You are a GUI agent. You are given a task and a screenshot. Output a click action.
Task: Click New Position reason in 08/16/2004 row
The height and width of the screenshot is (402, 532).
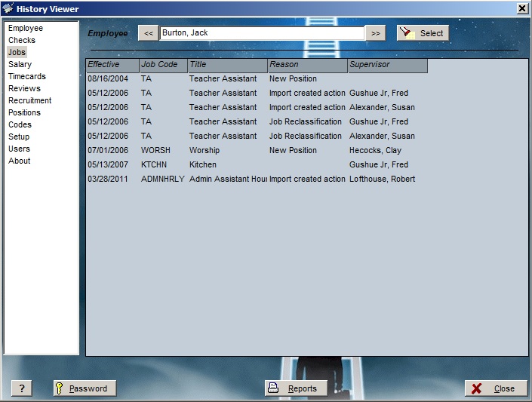click(x=293, y=78)
